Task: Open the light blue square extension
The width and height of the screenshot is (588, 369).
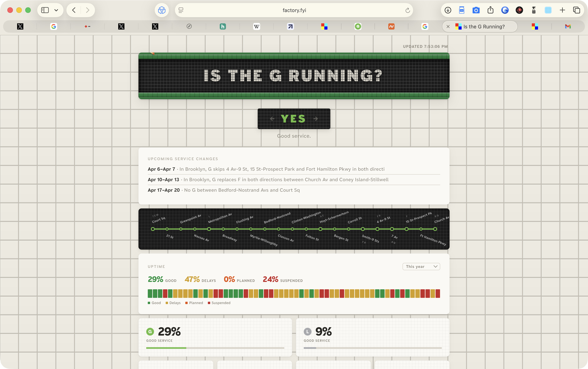Action: [x=548, y=10]
